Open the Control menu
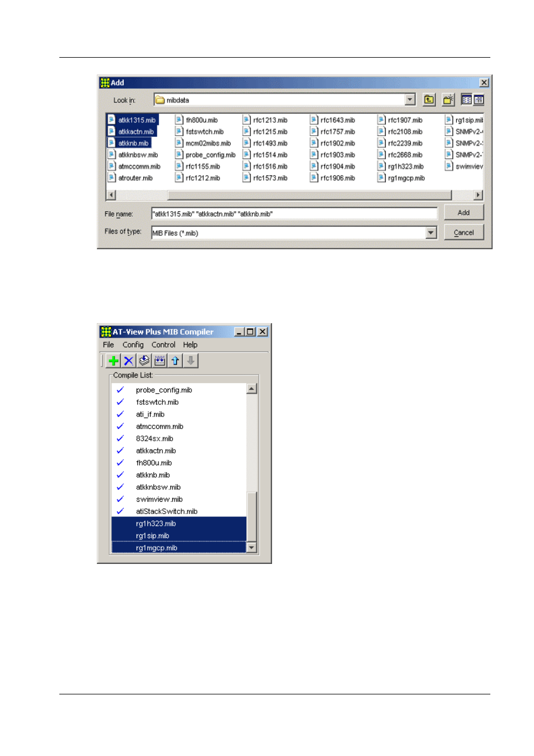534x756 pixels. pos(163,345)
